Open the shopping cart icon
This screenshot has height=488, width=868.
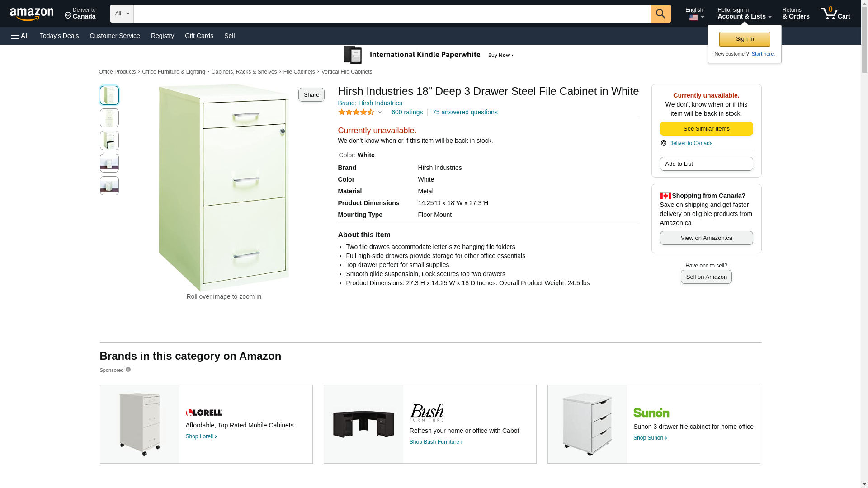tap(835, 14)
